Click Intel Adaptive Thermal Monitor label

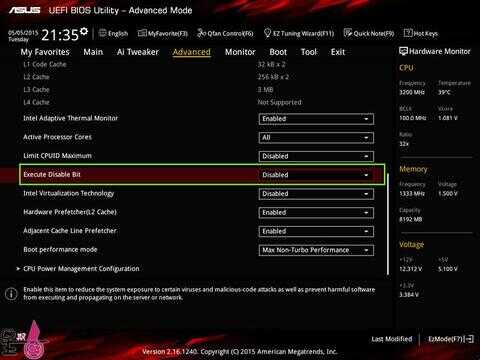coord(71,118)
